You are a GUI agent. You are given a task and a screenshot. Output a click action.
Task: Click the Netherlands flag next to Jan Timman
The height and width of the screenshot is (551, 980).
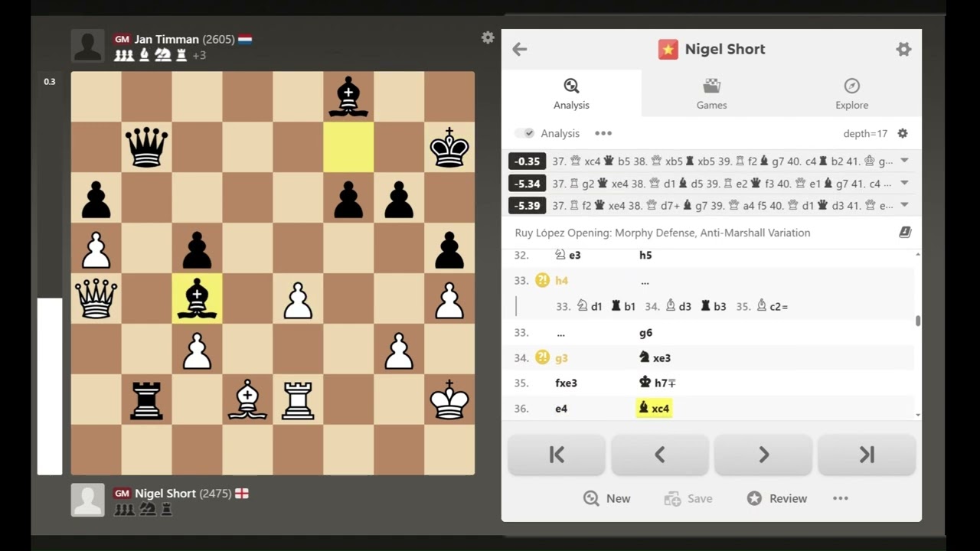click(245, 39)
